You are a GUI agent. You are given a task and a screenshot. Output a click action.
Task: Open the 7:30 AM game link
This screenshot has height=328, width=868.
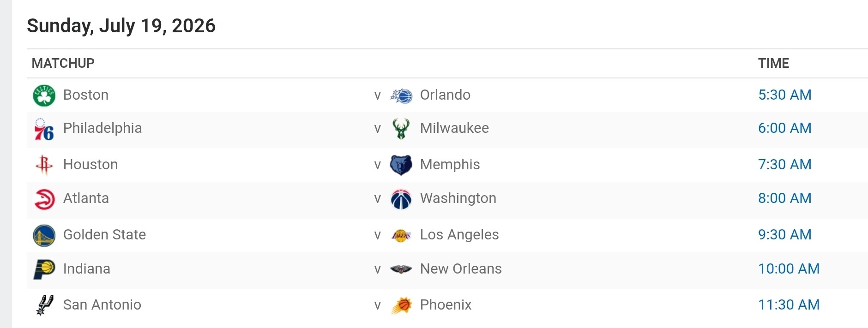coord(784,164)
